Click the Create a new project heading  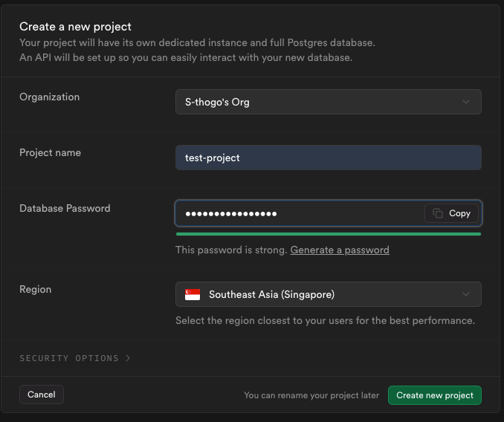[x=75, y=27]
